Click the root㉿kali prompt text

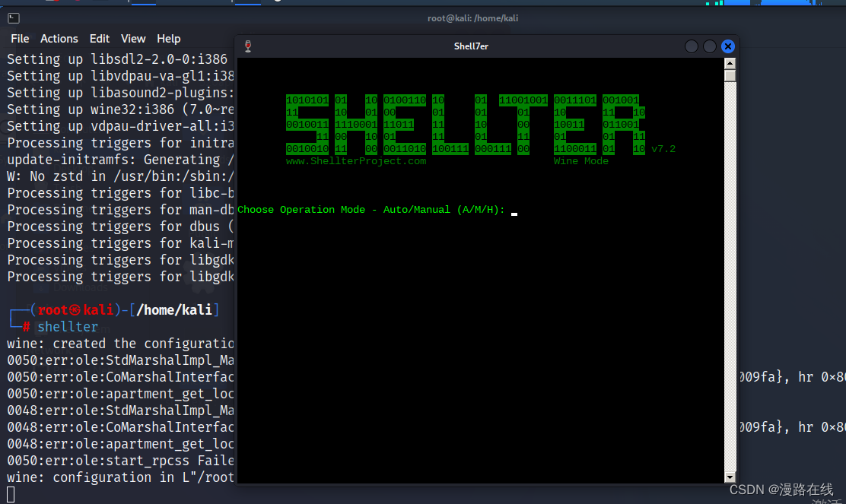click(75, 310)
